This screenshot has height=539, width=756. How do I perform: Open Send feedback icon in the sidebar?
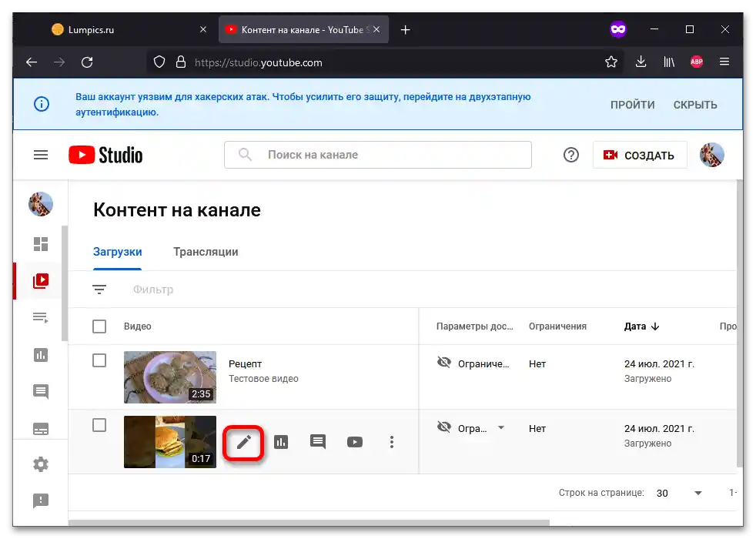[40, 500]
